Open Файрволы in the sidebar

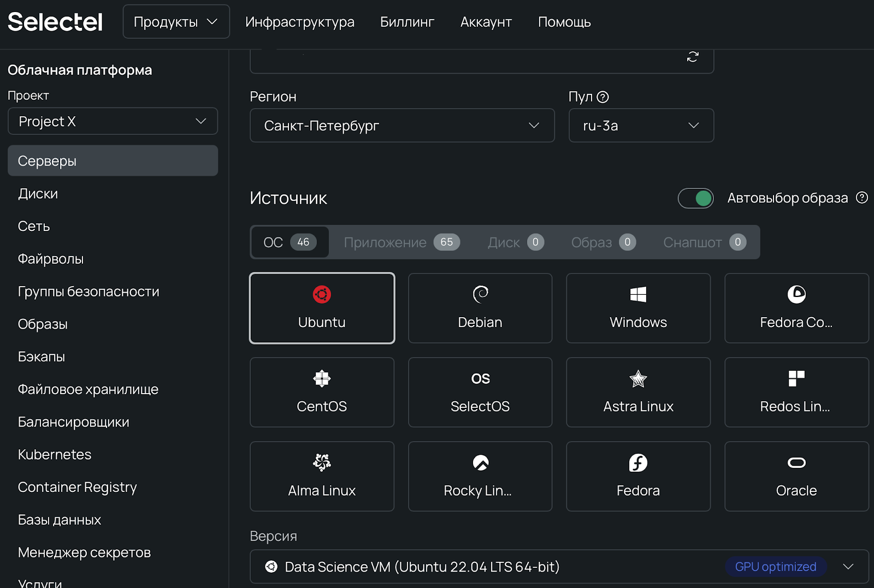(x=51, y=259)
